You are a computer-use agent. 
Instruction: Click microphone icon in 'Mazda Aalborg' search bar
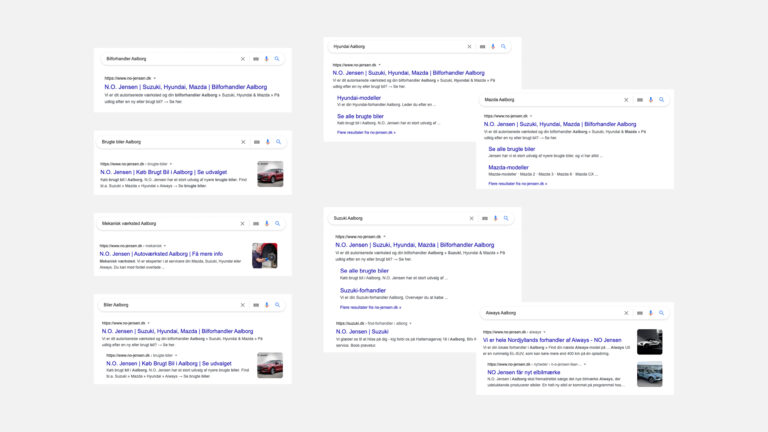[x=651, y=100]
